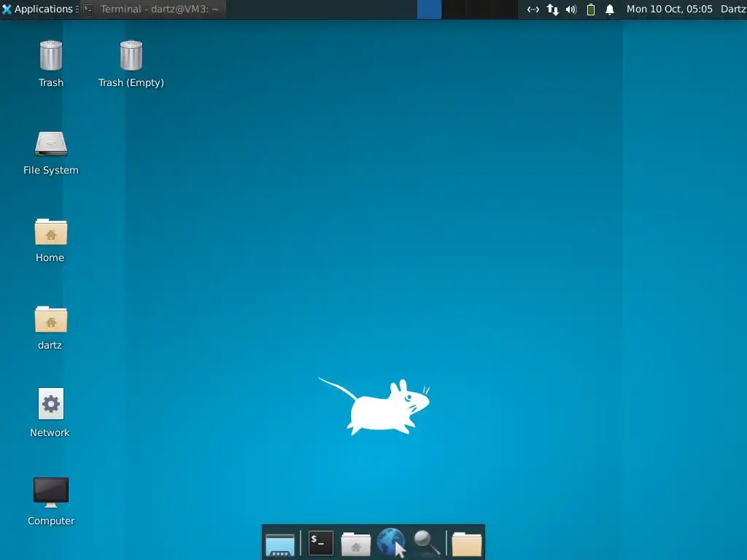
Task: Open the home File Manager dock icon
Action: pyautogui.click(x=356, y=544)
